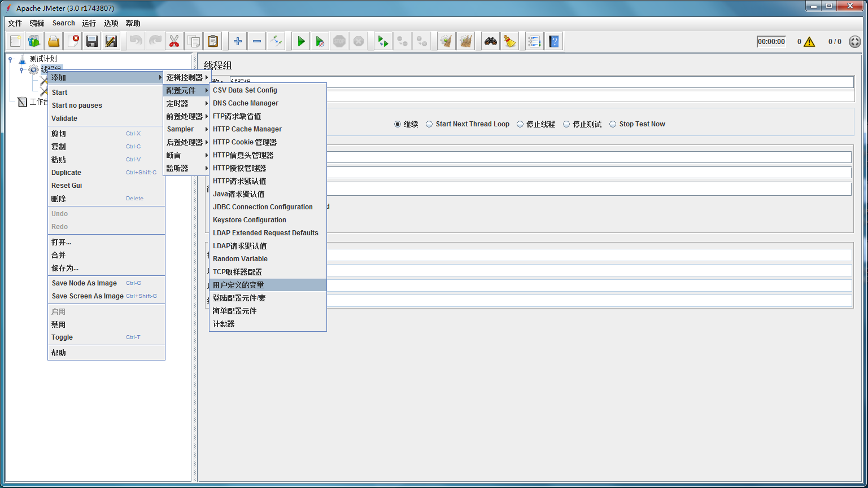Click the Cut scissors icon
This screenshot has height=488, width=868.
175,41
